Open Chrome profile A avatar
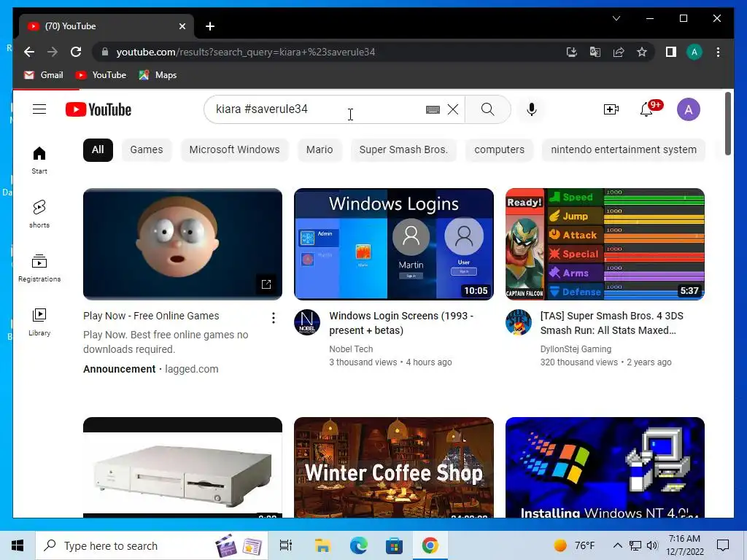This screenshot has width=747, height=560. (694, 52)
